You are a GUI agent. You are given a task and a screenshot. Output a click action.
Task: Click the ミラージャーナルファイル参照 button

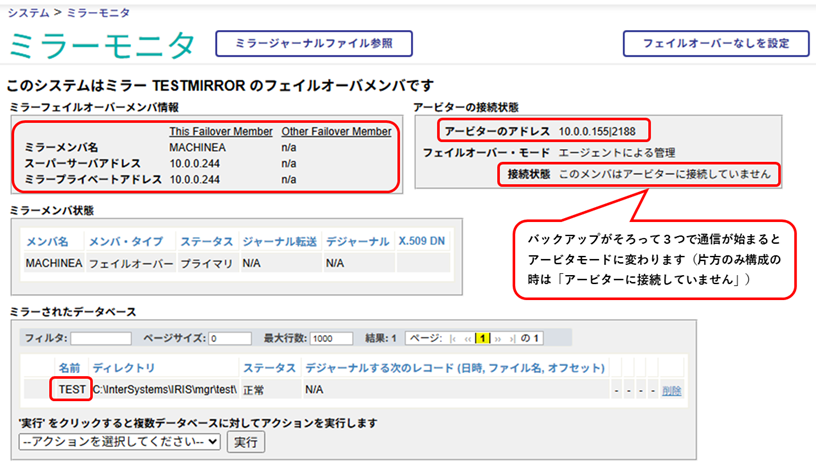coord(314,44)
